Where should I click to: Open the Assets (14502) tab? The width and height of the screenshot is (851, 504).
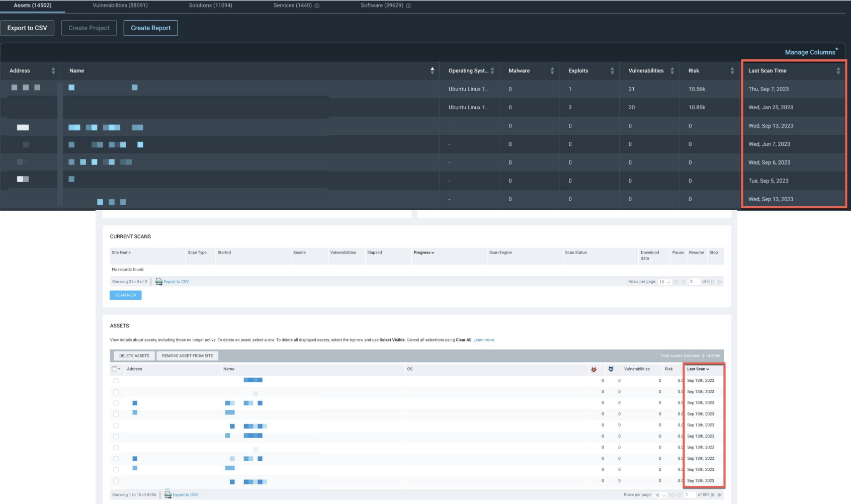(32, 6)
